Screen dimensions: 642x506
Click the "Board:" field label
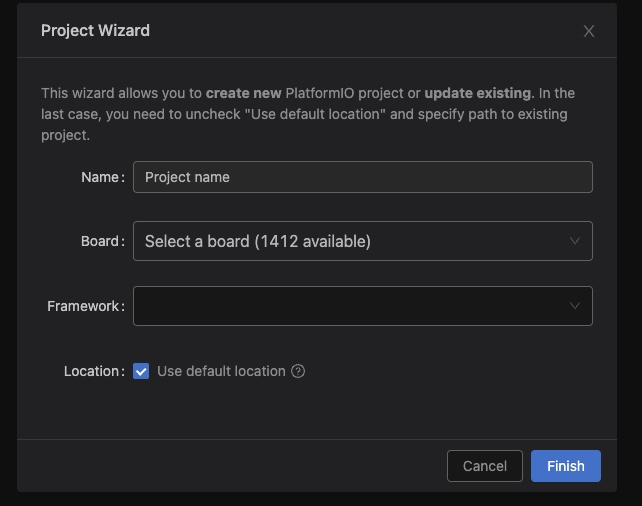[x=102, y=241]
